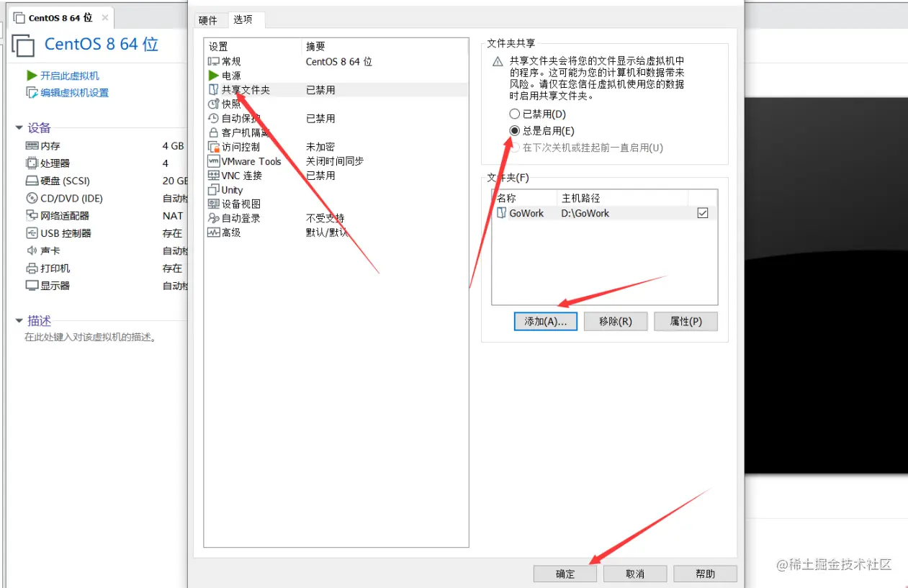Click the 开启此虚拟机 link
The height and width of the screenshot is (588, 908).
[70, 76]
